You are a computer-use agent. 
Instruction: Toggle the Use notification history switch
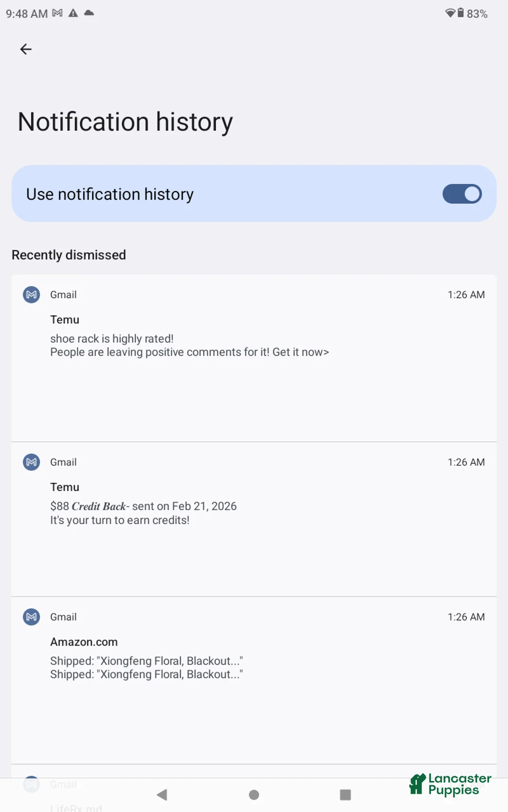click(461, 194)
